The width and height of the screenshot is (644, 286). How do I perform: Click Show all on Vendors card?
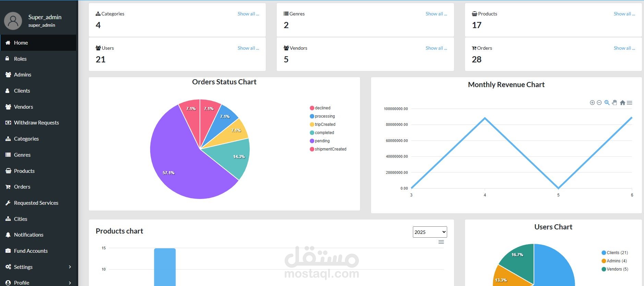click(436, 48)
